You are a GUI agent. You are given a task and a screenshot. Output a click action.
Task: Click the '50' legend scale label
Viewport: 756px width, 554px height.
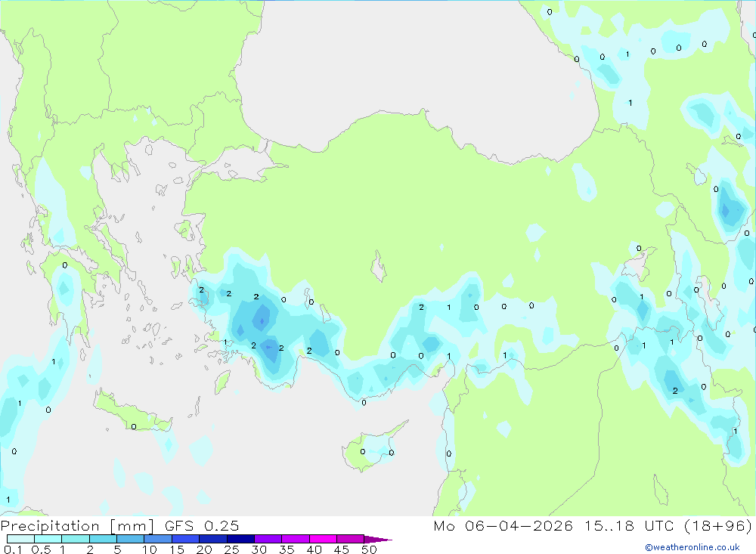pos(370,549)
